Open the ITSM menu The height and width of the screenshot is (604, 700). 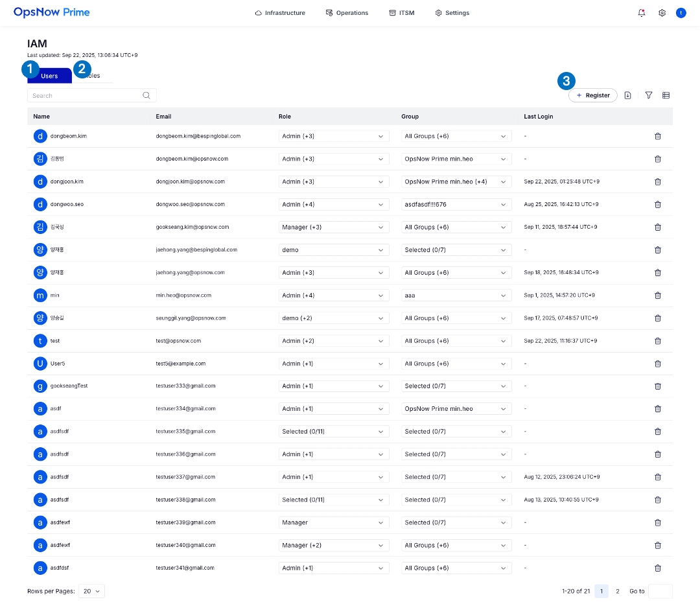tap(402, 13)
